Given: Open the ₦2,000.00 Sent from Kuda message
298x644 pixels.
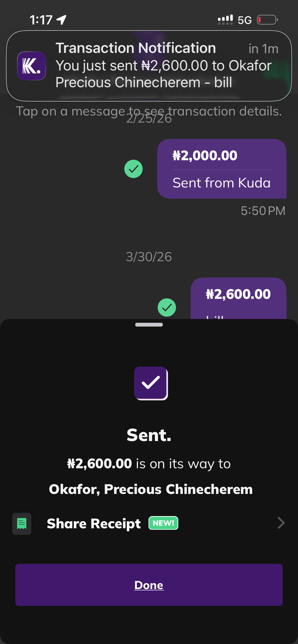Looking at the screenshot, I should click(222, 169).
